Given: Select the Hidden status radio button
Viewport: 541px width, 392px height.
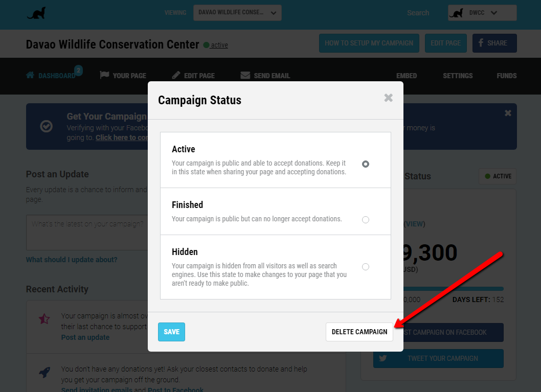Looking at the screenshot, I should pos(366,267).
